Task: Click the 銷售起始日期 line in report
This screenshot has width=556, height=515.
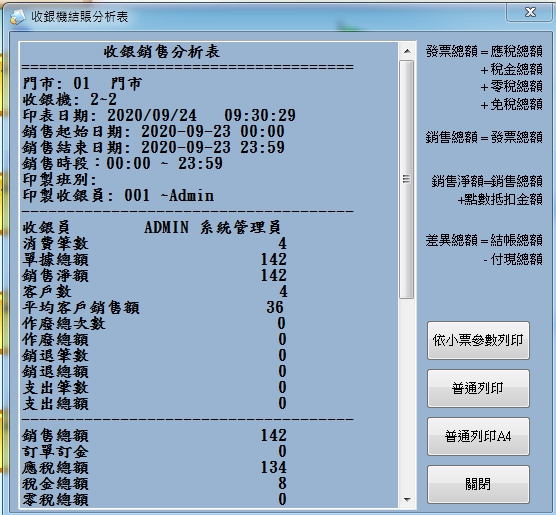Action: (x=154, y=132)
